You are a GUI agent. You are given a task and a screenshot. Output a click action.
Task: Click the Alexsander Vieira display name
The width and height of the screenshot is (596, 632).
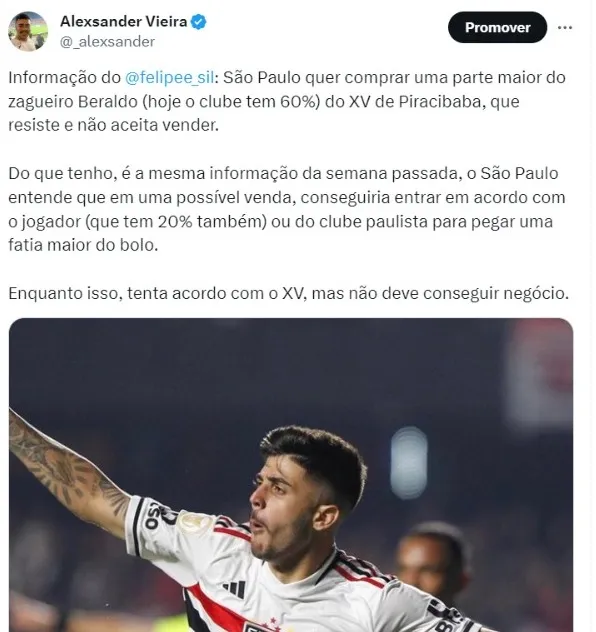pyautogui.click(x=124, y=21)
